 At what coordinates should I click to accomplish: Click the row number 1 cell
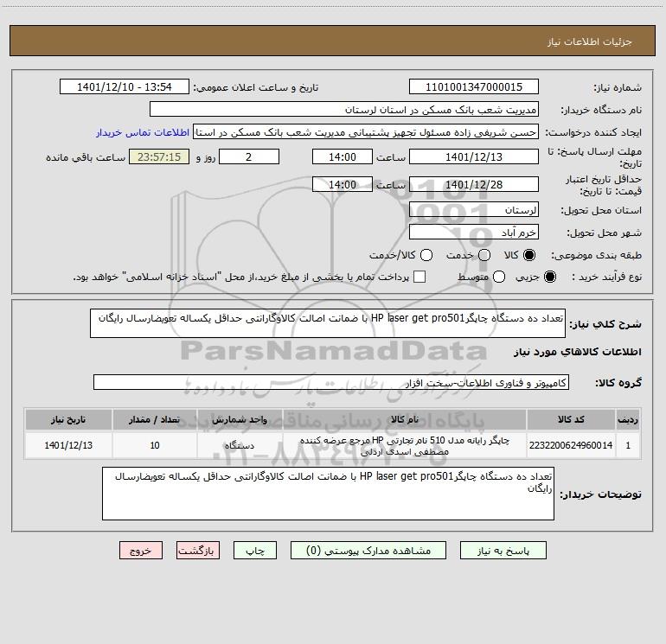[628, 445]
